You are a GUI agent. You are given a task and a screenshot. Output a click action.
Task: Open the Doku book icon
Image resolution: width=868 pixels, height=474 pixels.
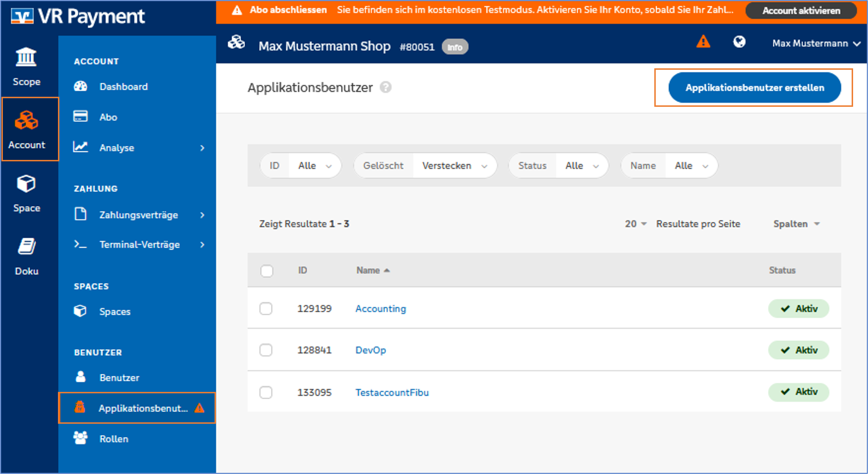[x=26, y=246]
